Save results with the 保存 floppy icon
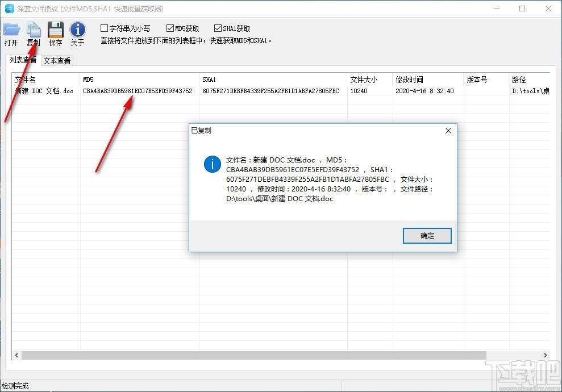Screen dimensions: 562x392 pyautogui.click(x=56, y=34)
